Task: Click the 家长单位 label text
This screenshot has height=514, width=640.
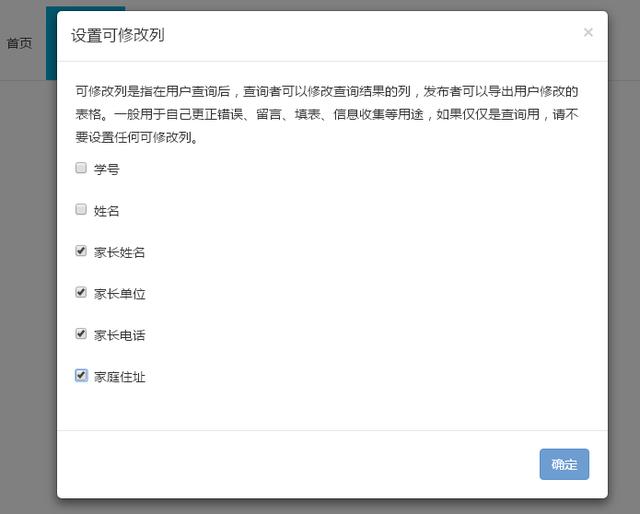Action: click(x=120, y=294)
